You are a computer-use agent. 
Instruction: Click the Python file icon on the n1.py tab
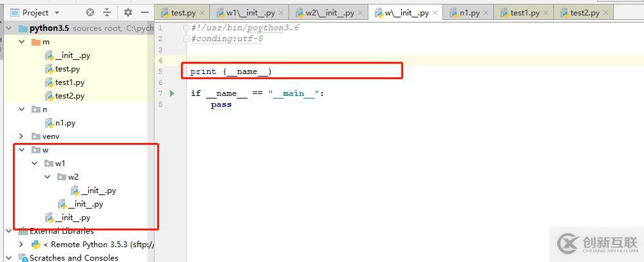tap(454, 13)
